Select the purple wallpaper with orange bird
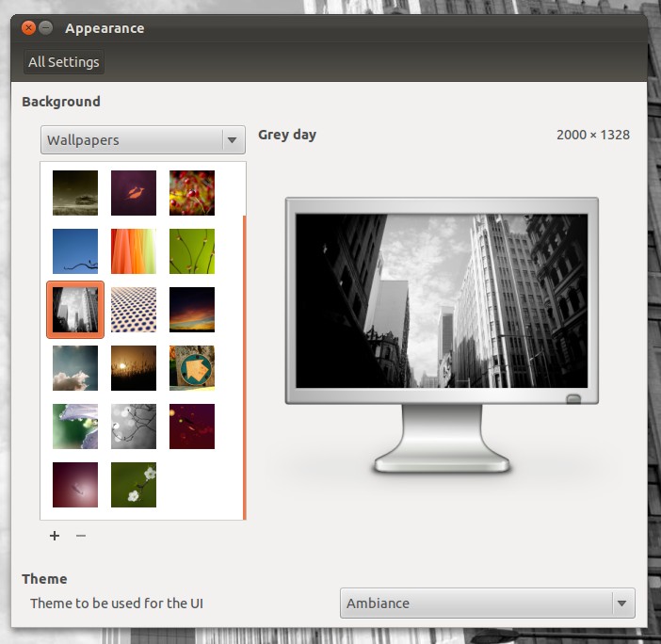 pos(134,193)
